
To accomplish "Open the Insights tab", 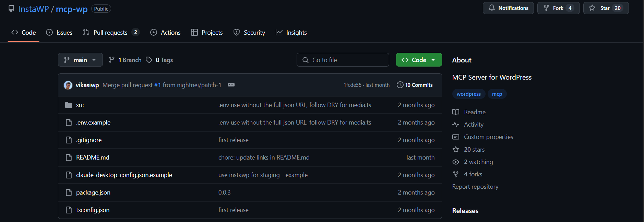I will [291, 33].
